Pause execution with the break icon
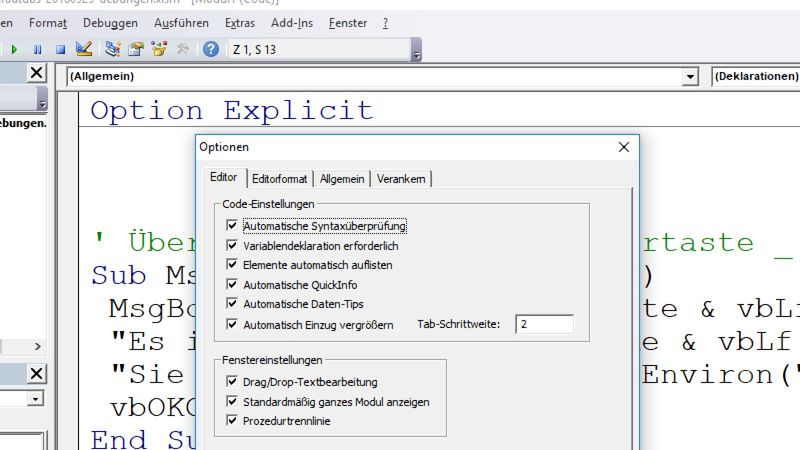Screen dimensions: 800x450 [37, 49]
